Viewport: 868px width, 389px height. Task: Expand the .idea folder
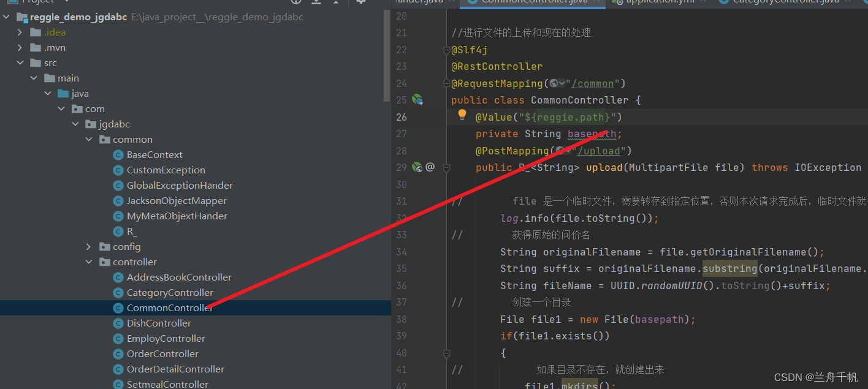(x=20, y=32)
